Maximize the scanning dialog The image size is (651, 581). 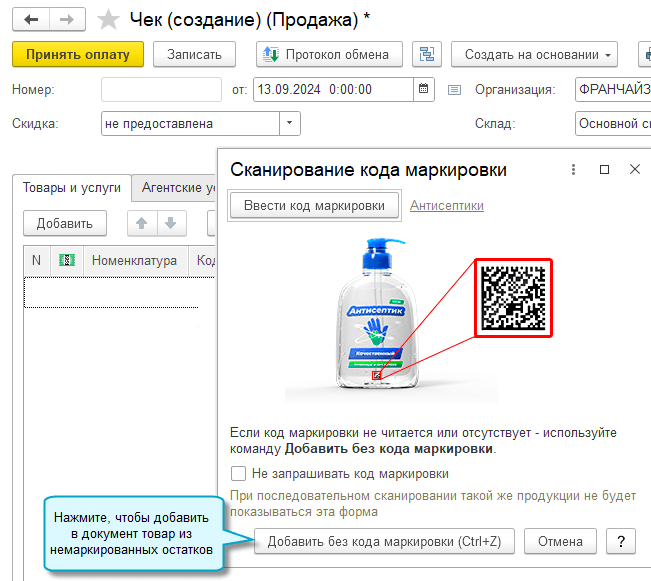[x=604, y=169]
